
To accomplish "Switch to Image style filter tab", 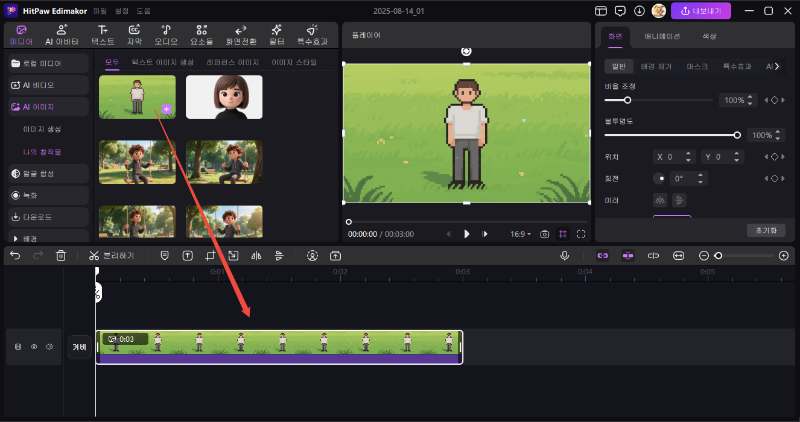I will [x=294, y=62].
